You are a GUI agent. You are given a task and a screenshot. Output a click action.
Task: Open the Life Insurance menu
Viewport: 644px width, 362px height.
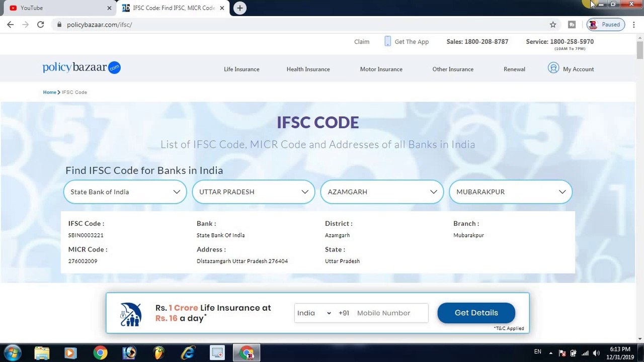pos(242,69)
